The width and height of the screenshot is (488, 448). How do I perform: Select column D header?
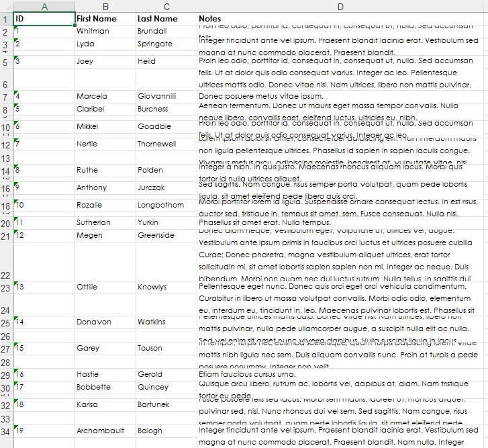pyautogui.click(x=341, y=6)
